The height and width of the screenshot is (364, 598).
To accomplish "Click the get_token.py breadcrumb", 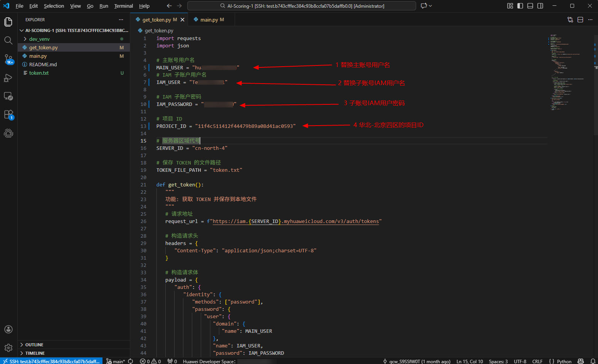I will (x=156, y=30).
